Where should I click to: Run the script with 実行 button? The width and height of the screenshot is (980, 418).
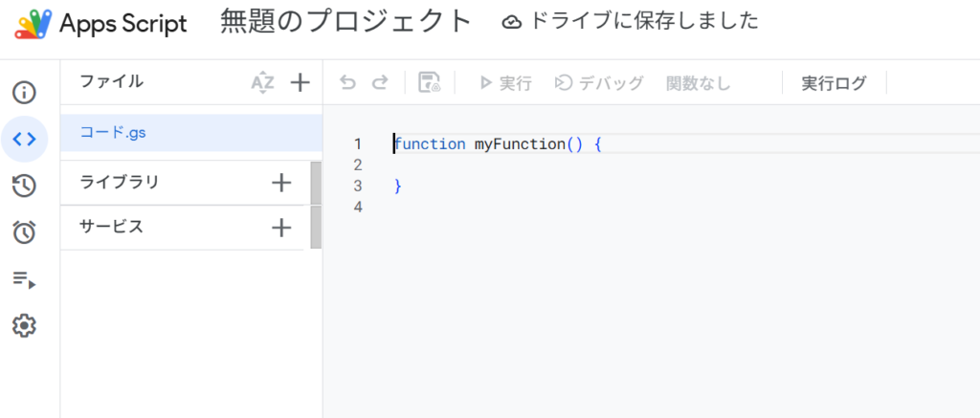pos(505,83)
